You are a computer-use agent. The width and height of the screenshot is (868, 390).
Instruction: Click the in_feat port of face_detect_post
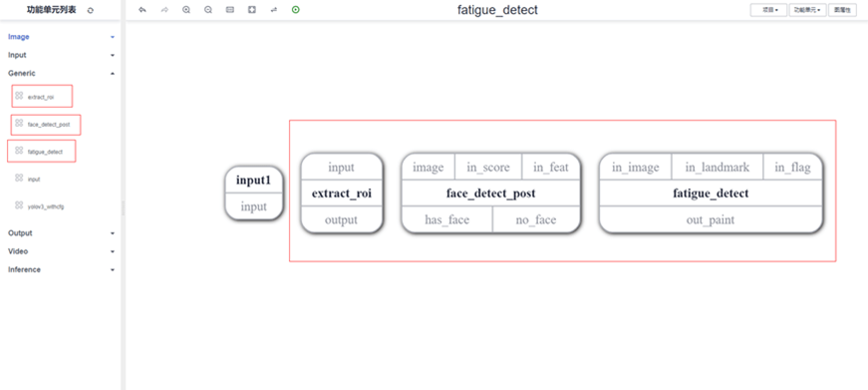pyautogui.click(x=551, y=168)
